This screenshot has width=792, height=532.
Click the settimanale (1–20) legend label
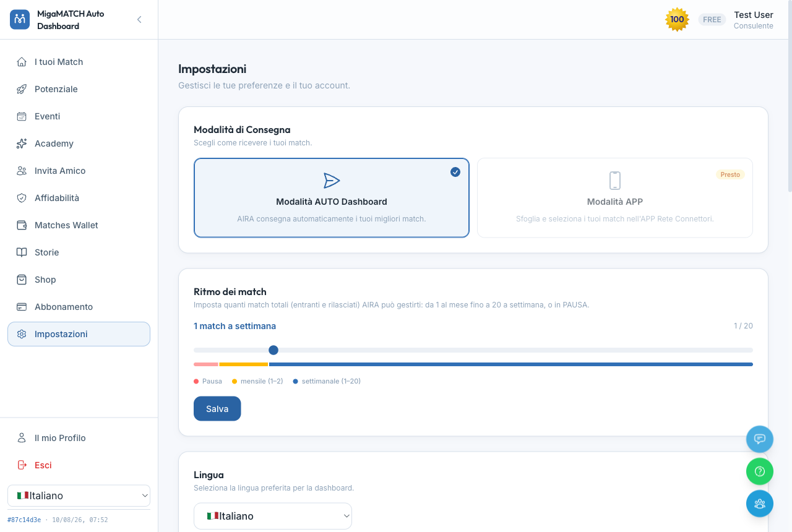pos(331,381)
